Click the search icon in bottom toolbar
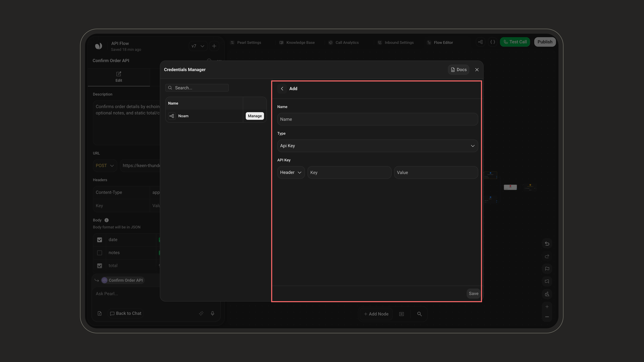The width and height of the screenshot is (644, 362). click(419, 314)
